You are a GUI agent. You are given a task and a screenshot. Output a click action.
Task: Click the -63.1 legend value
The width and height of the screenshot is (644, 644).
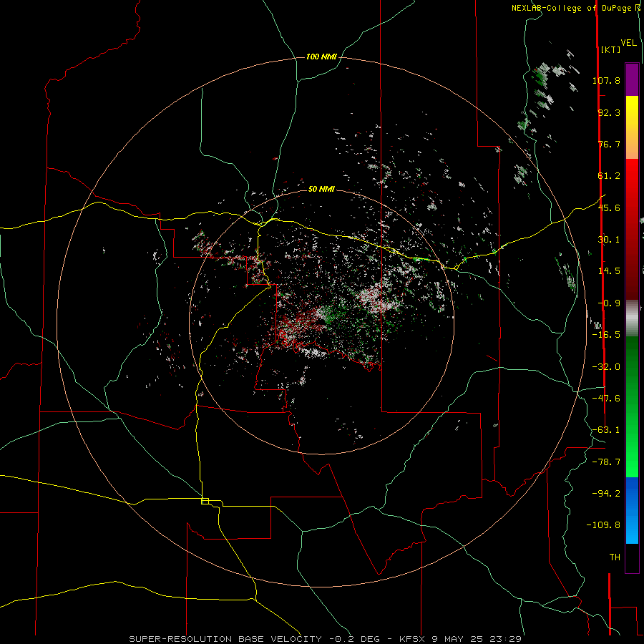606,430
